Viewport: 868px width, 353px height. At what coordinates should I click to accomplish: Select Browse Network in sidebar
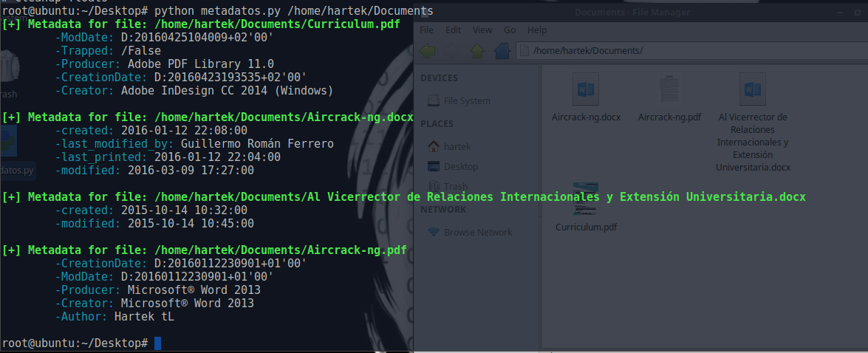478,233
